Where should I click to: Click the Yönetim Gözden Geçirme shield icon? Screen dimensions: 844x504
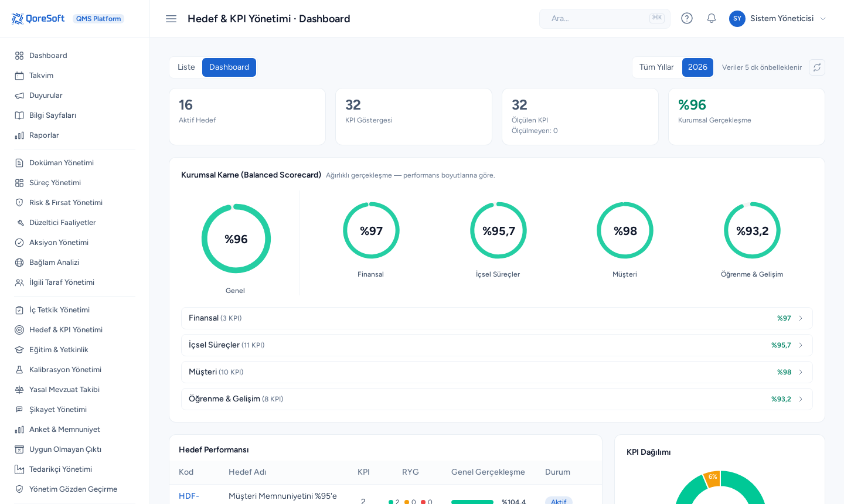[x=19, y=489]
